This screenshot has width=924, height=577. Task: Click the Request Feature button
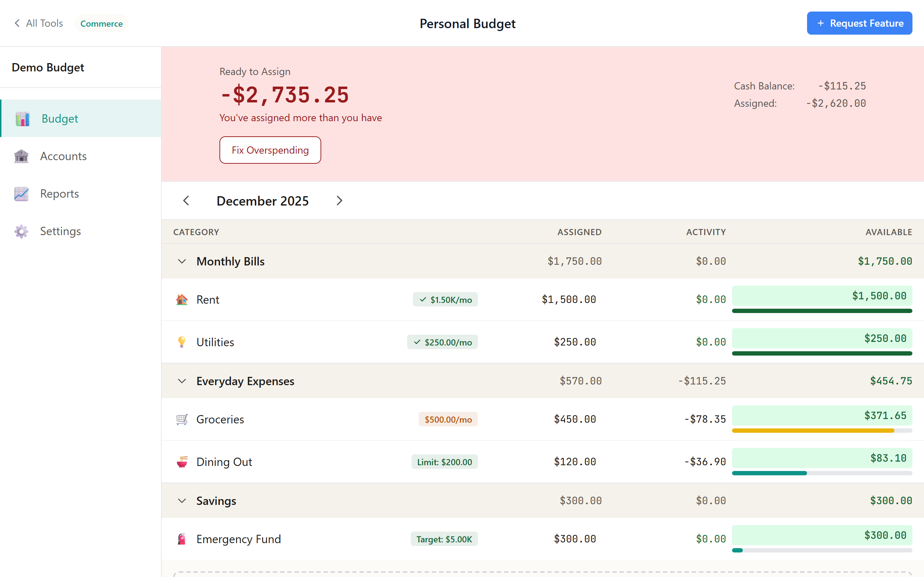tap(859, 23)
